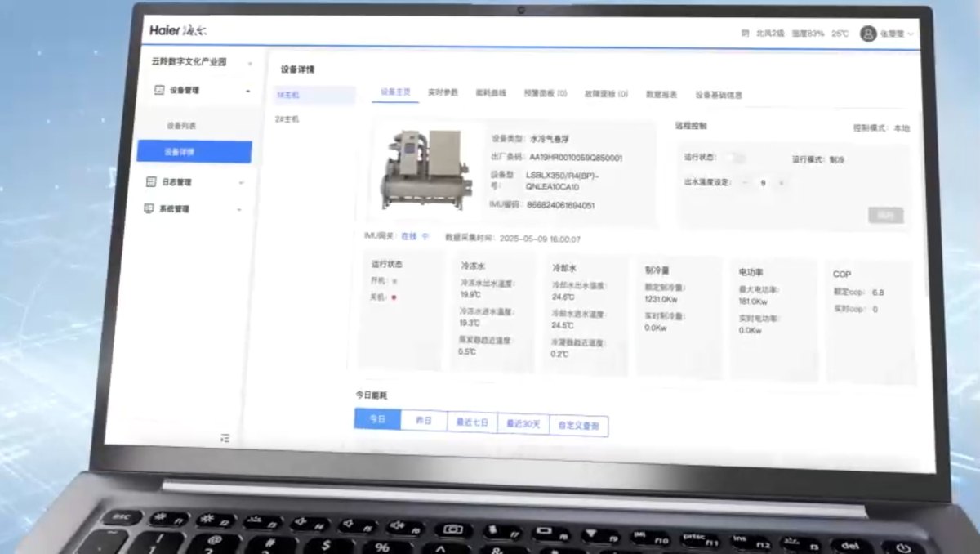
Task: Click the 系统管理 sidebar icon
Action: tap(150, 208)
